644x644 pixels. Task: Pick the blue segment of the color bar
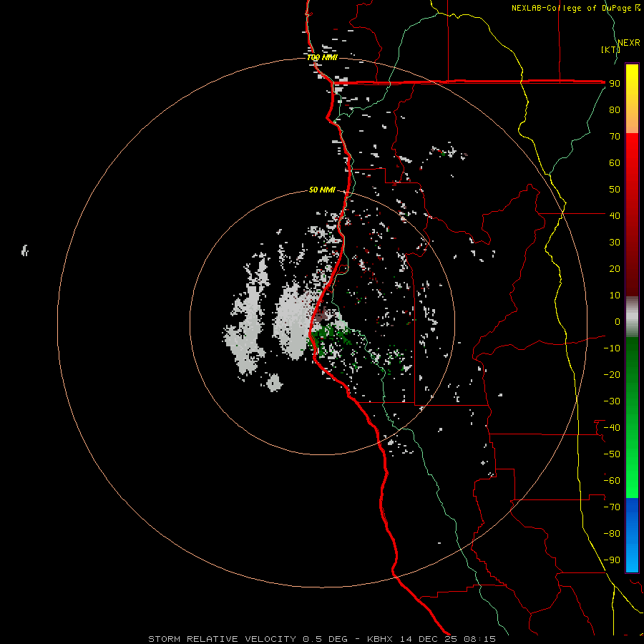(x=632, y=535)
